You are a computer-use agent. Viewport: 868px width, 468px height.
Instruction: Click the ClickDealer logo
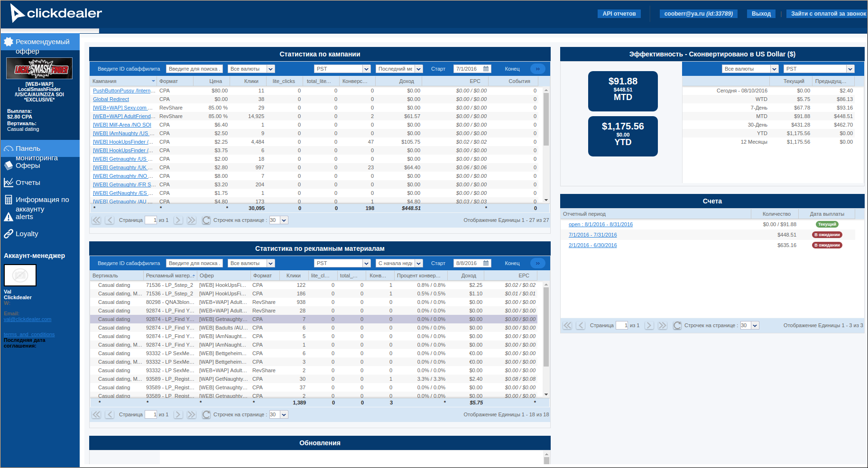click(56, 13)
